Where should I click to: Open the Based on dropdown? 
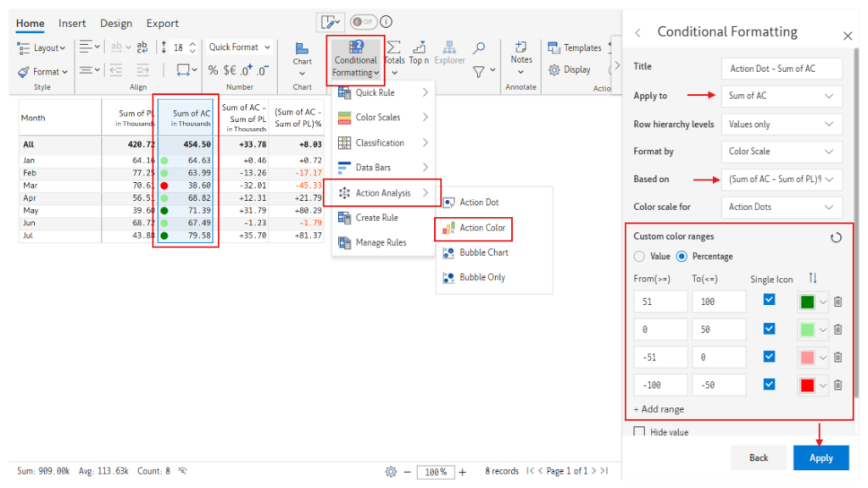click(x=782, y=180)
